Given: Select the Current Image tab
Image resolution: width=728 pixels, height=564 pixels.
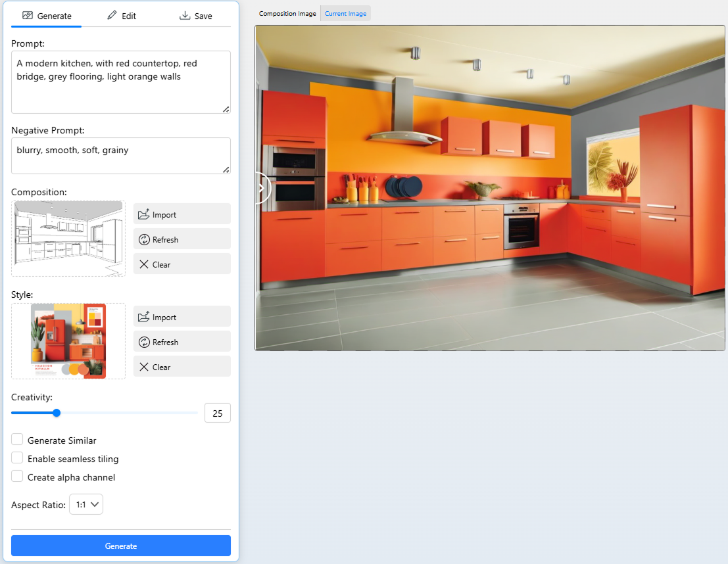Looking at the screenshot, I should point(345,13).
